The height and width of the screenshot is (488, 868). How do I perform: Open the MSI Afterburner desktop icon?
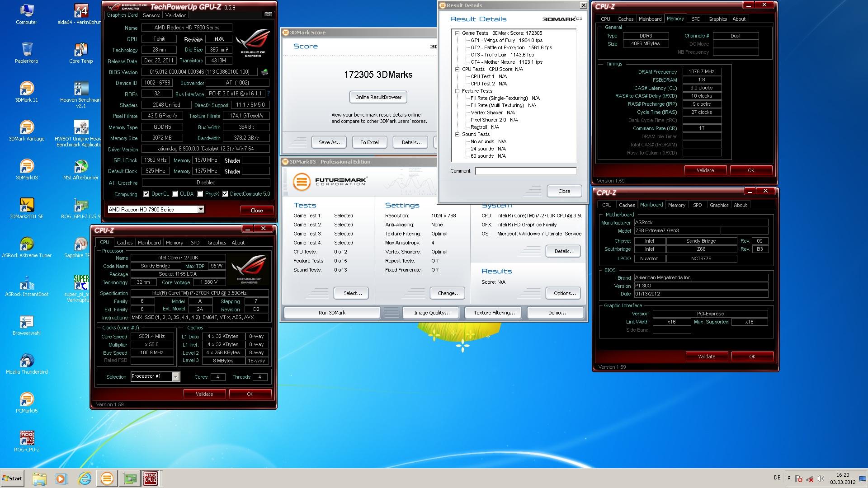pos(81,170)
